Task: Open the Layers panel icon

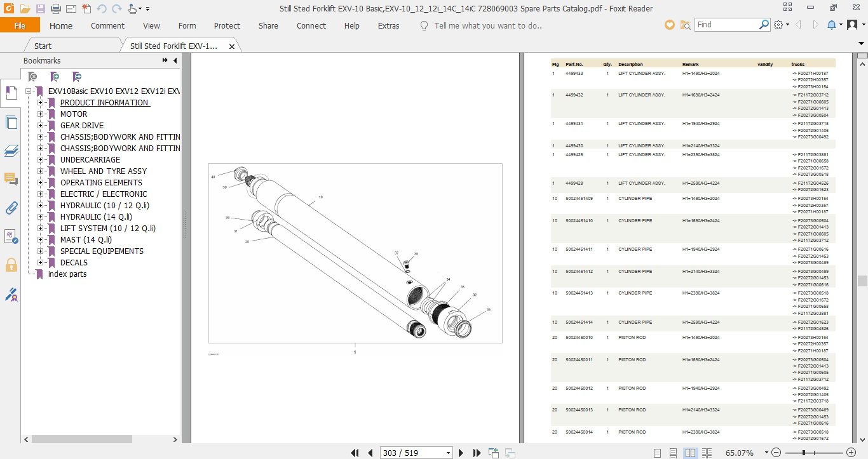Action: coord(11,150)
